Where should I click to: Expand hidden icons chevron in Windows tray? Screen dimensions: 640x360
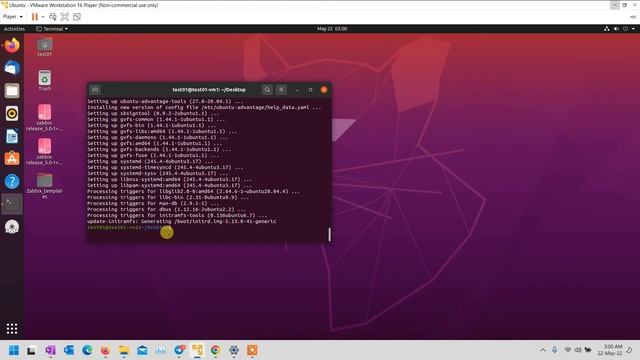tap(542, 350)
